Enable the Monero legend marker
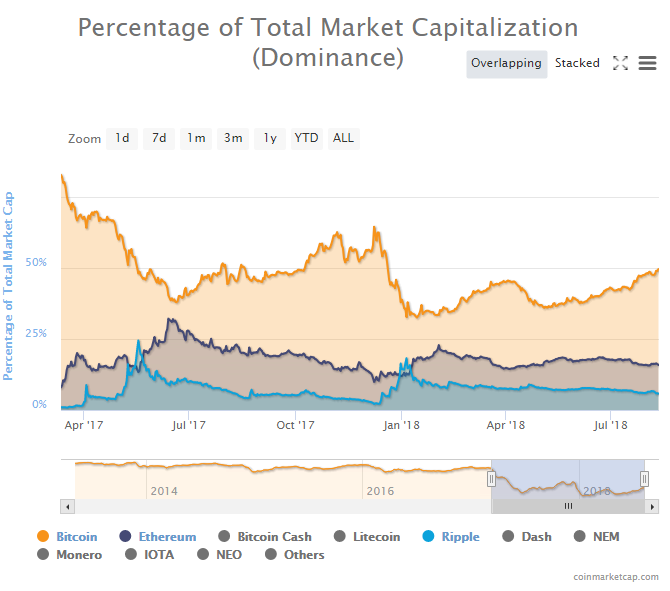The width and height of the screenshot is (670, 591). pyautogui.click(x=42, y=554)
